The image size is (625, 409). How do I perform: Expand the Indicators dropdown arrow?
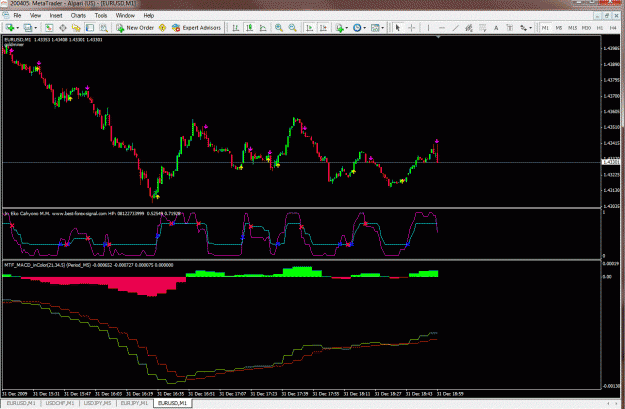[347, 28]
